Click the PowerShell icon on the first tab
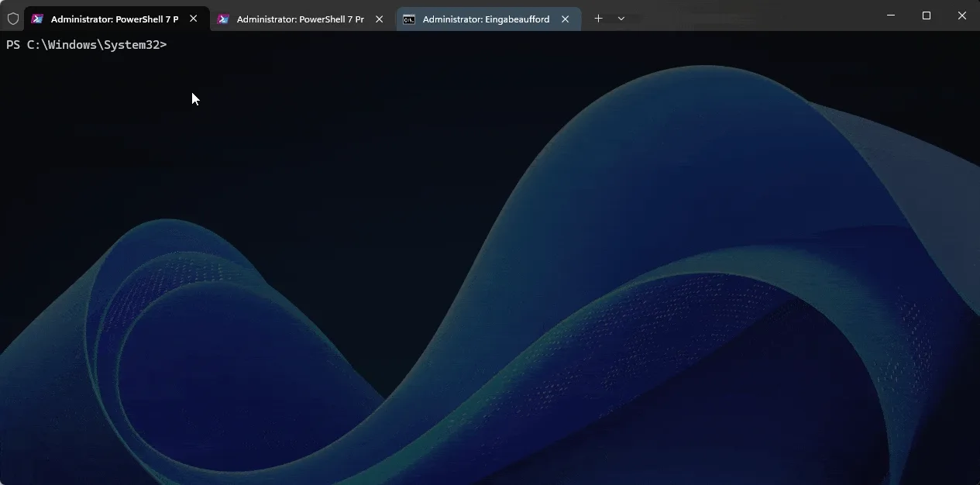980x485 pixels. (37, 18)
